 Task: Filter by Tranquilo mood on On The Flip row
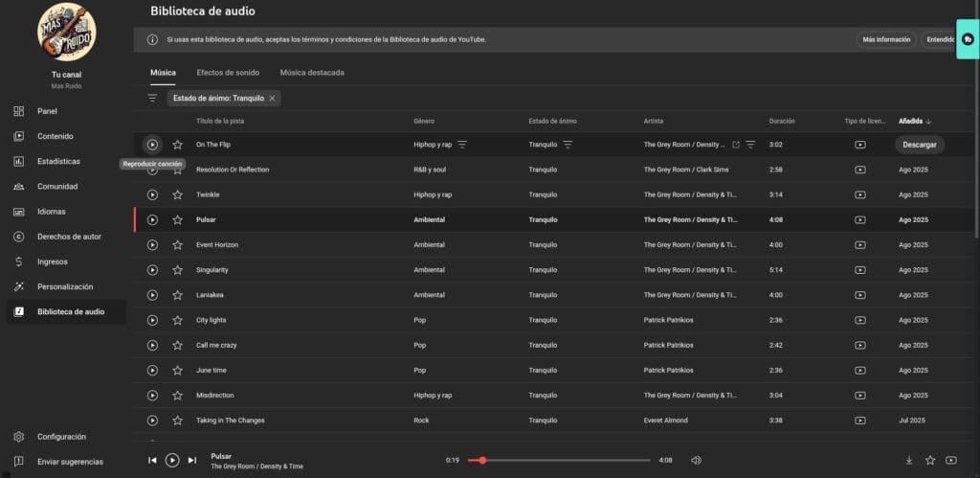(568, 145)
